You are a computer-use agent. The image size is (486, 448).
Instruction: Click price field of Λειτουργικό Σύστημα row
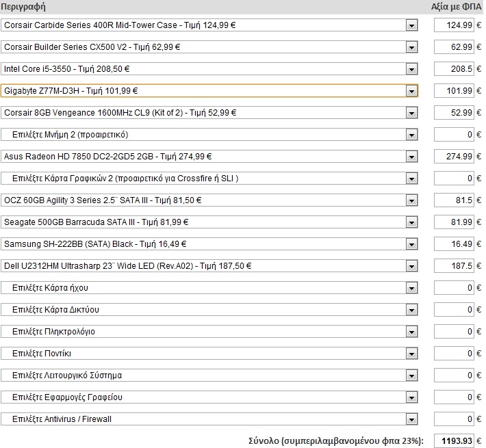(454, 375)
